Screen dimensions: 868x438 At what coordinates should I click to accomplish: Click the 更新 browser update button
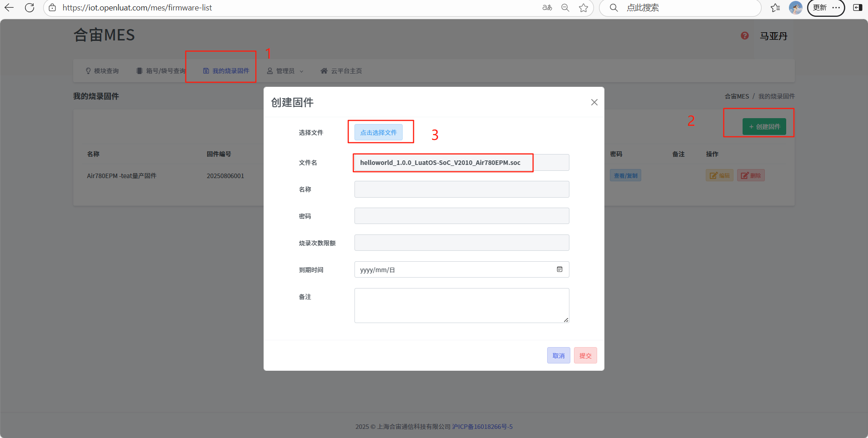pos(826,8)
